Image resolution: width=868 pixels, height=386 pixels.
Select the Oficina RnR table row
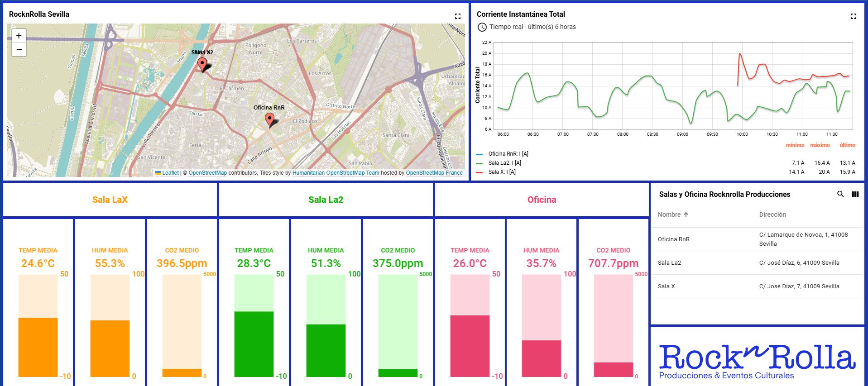point(757,239)
